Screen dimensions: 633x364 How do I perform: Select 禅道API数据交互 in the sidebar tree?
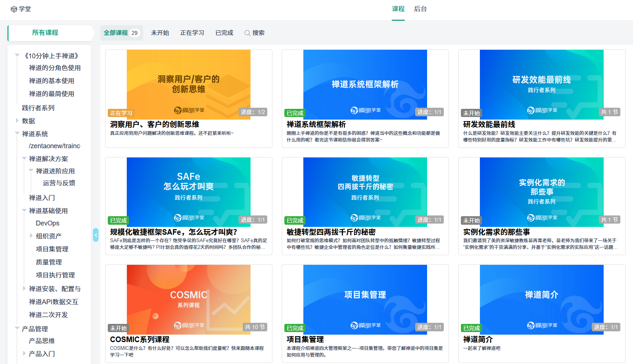pyautogui.click(x=54, y=302)
